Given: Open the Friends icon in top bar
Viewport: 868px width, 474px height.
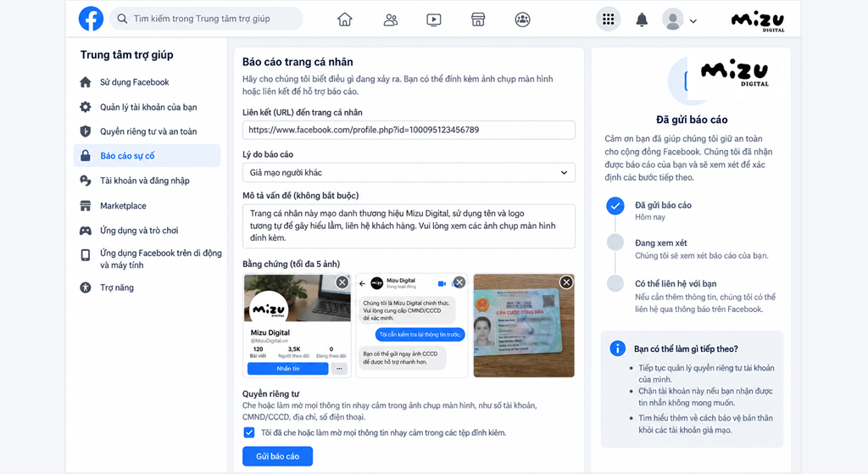Looking at the screenshot, I should (390, 20).
